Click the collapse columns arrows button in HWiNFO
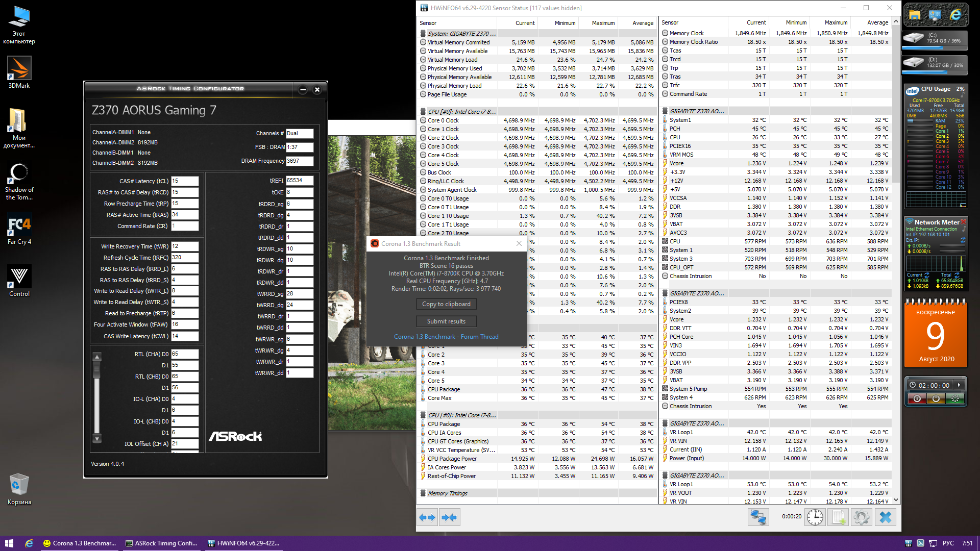The width and height of the screenshot is (980, 551). 449,517
